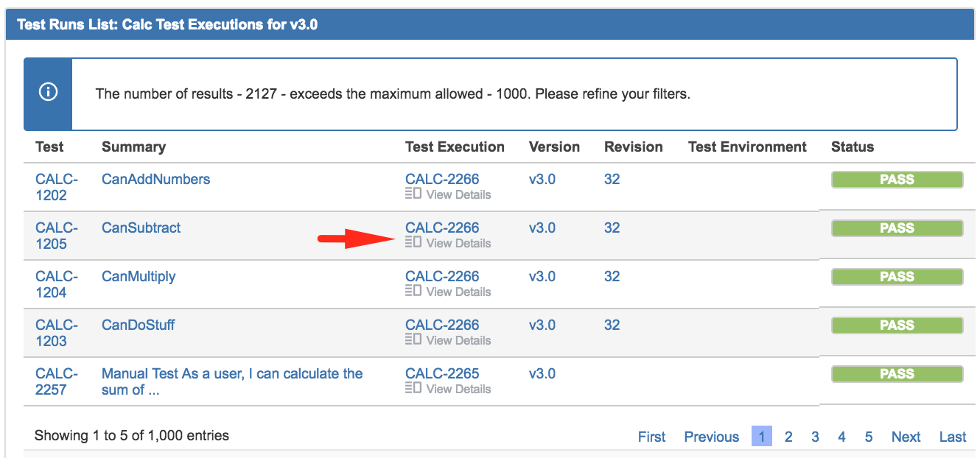Screen dimensions: 980x458
Task: Click View Details icon for CanAddNumbers row
Action: pyautogui.click(x=413, y=194)
